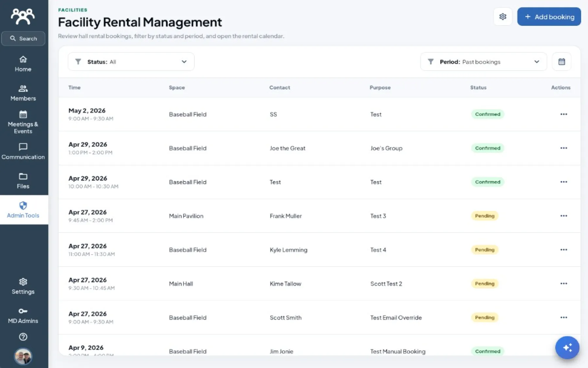Open Communication in sidebar
The width and height of the screenshot is (588, 368).
[x=23, y=152]
